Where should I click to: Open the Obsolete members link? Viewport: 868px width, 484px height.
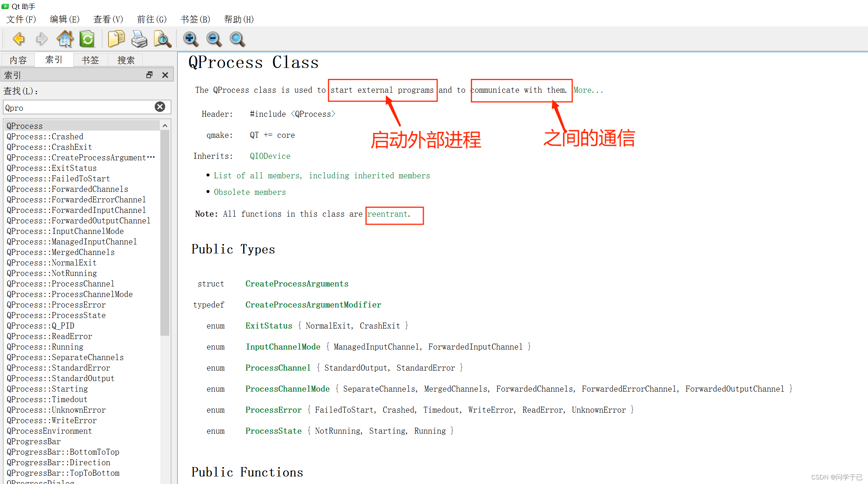pos(250,192)
